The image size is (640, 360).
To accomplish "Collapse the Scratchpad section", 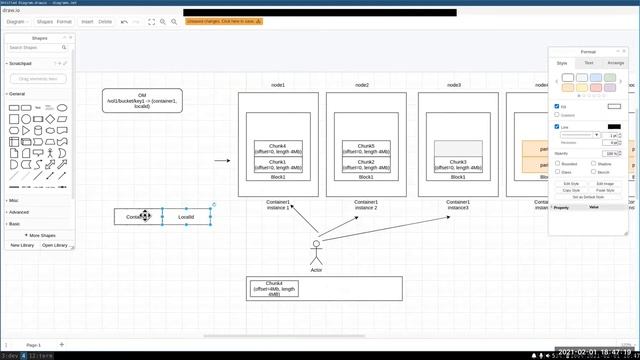I will [19, 64].
